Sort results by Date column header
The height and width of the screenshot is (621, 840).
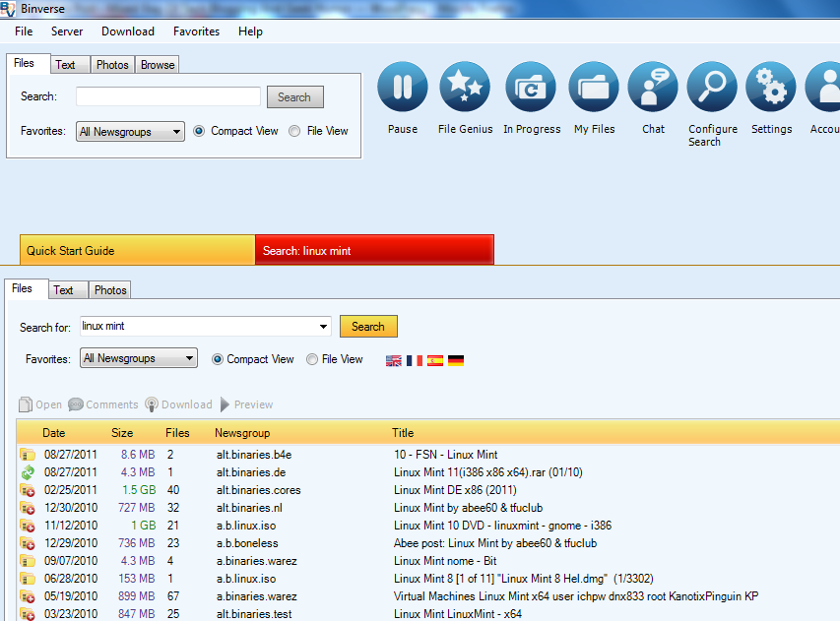(54, 433)
